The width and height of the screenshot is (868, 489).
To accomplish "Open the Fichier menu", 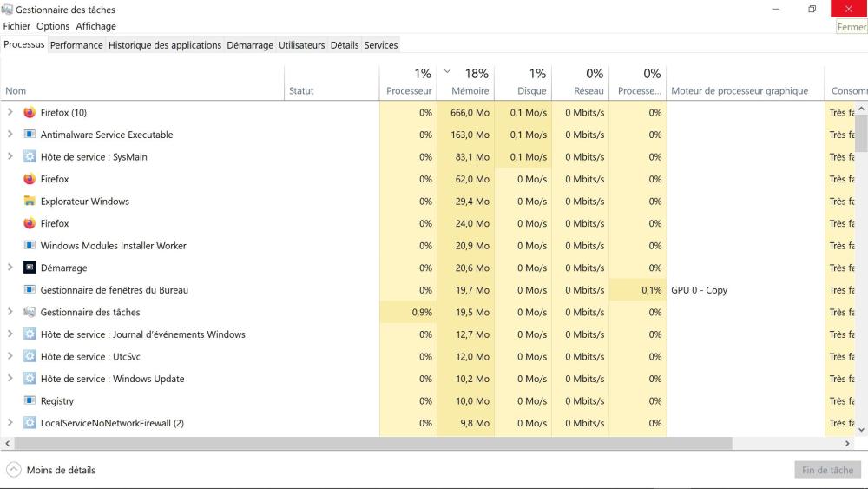I will pyautogui.click(x=16, y=26).
